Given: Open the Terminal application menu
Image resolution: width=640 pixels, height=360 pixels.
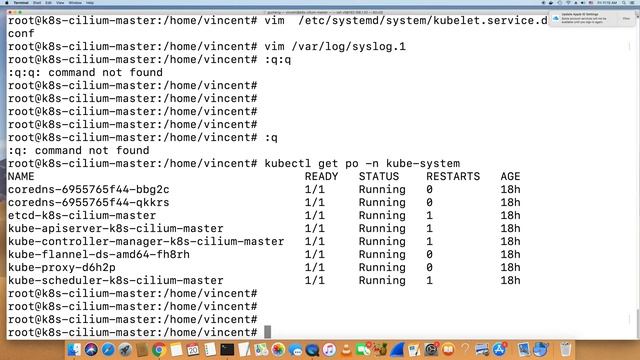Looking at the screenshot, I should 21,2.
